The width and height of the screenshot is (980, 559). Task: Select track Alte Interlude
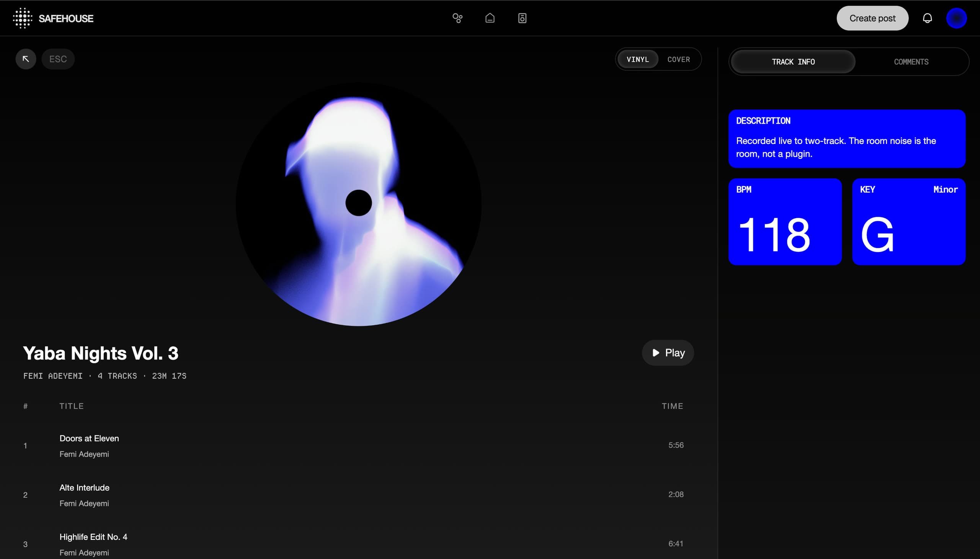tap(353, 495)
